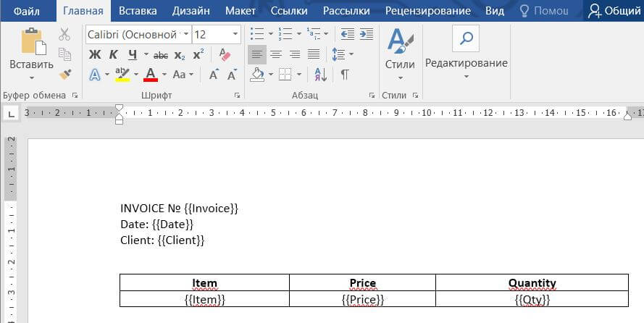Expand highlight color dropdown arrow
Screen dimensions: 644x323
click(x=136, y=75)
